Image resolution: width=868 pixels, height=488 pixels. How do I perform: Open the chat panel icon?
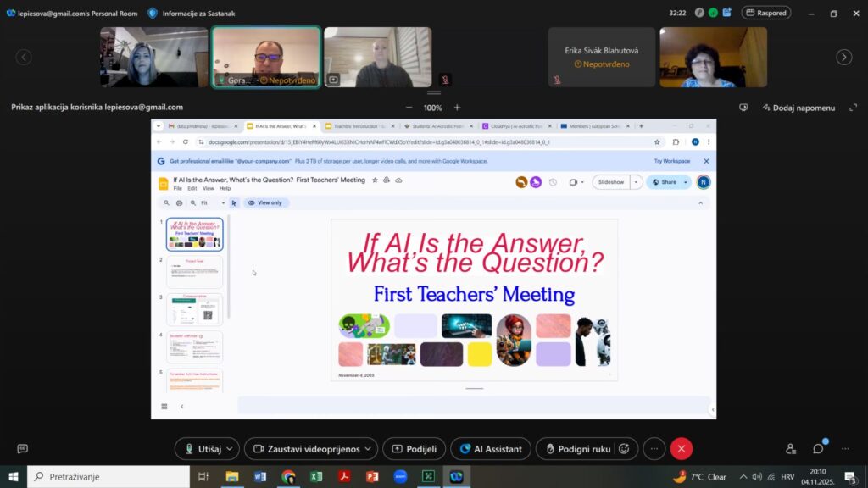click(x=818, y=449)
